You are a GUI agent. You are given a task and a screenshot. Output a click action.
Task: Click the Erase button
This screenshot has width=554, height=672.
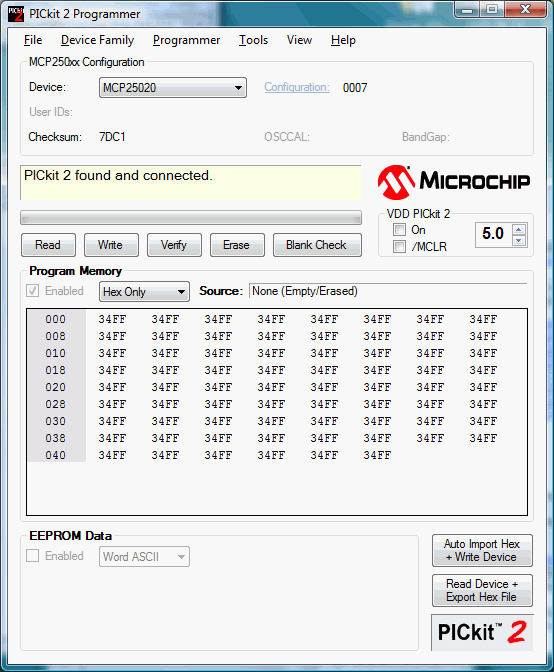click(237, 245)
